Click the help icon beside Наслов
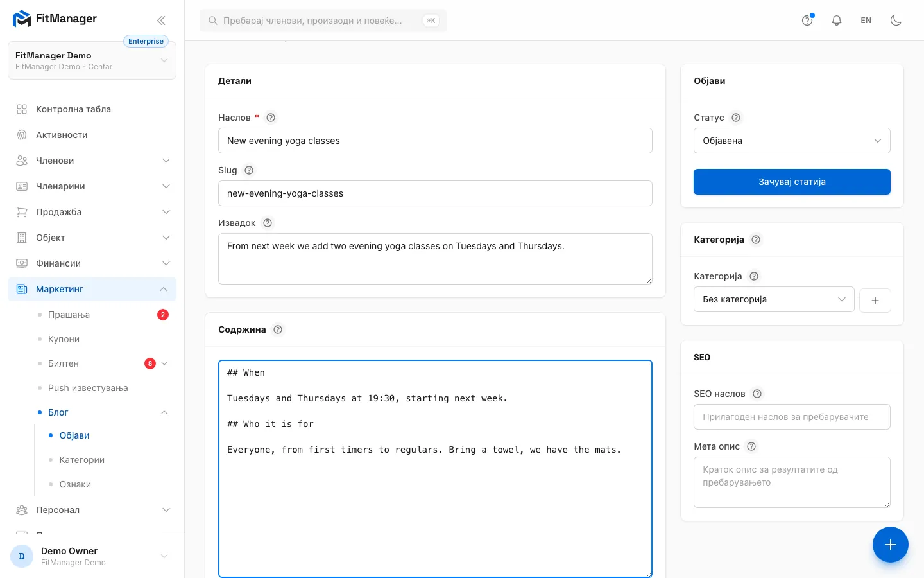This screenshot has height=578, width=924. [271, 118]
